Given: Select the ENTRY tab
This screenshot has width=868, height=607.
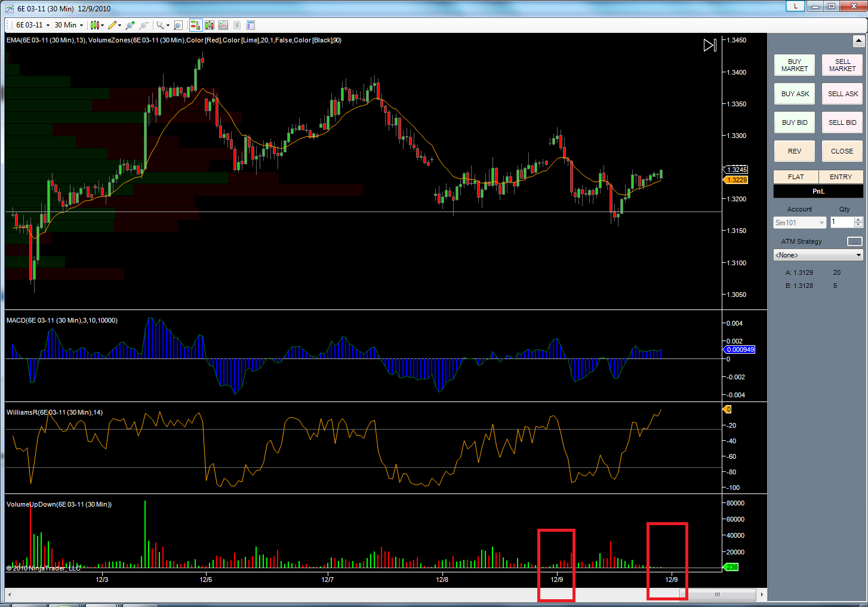Looking at the screenshot, I should tap(841, 177).
